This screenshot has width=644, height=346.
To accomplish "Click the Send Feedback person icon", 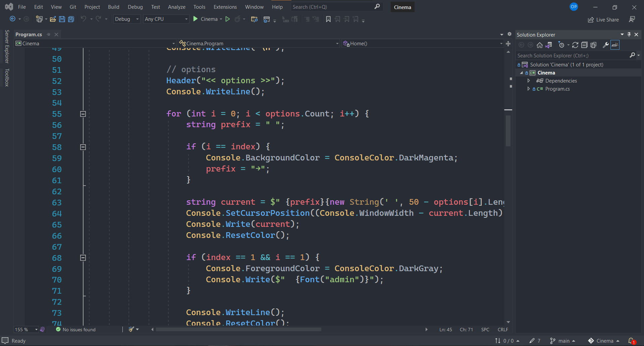I will click(x=632, y=19).
